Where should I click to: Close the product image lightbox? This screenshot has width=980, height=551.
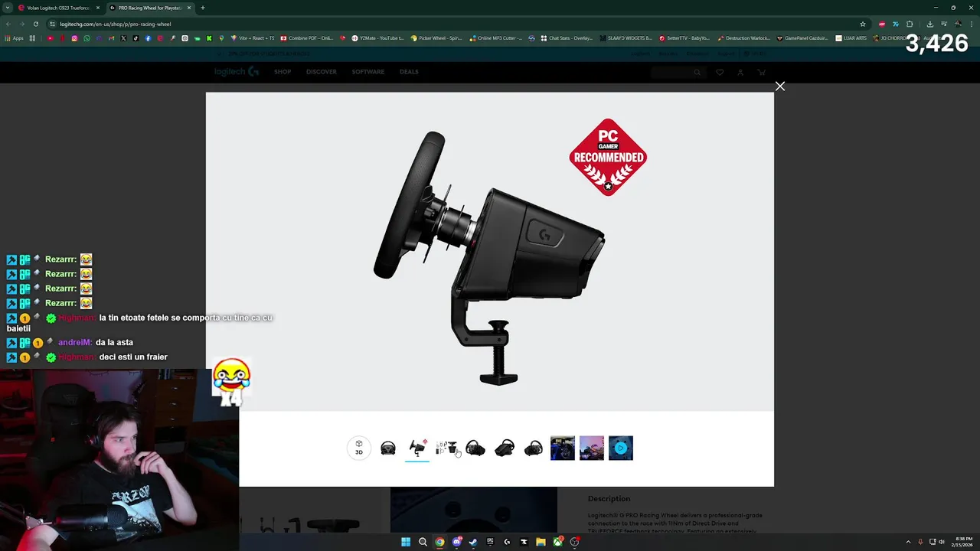779,86
